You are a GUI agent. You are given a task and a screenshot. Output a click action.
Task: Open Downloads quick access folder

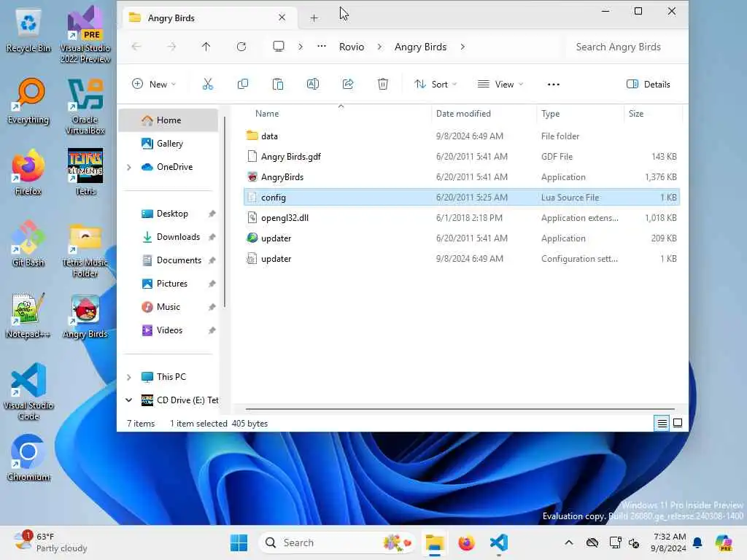(169, 237)
